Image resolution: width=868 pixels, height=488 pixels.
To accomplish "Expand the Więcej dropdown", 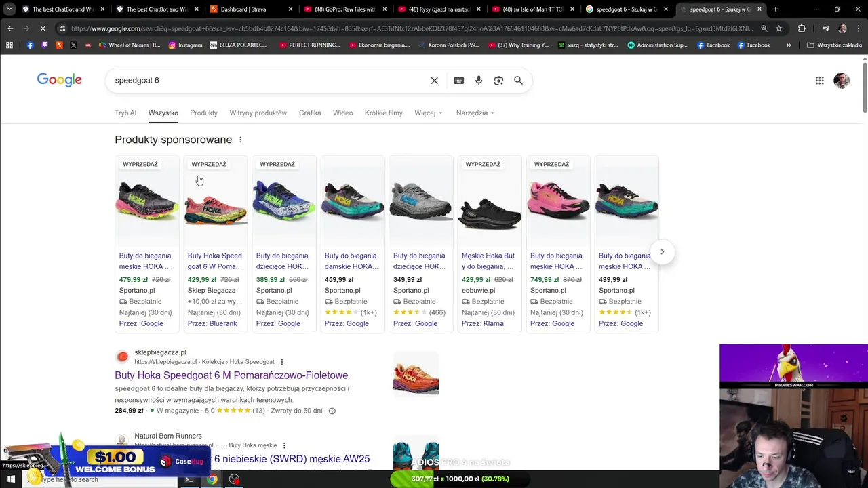I will [429, 113].
